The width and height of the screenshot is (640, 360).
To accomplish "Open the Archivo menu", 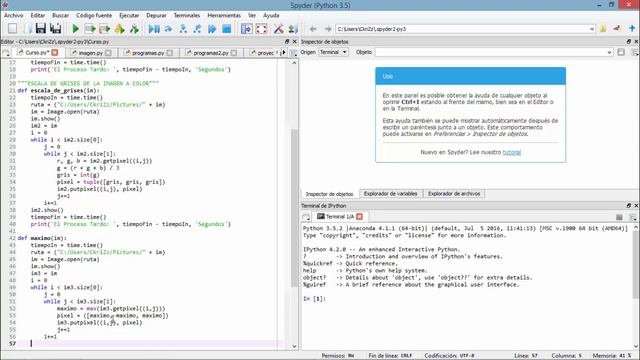I will (x=13, y=15).
